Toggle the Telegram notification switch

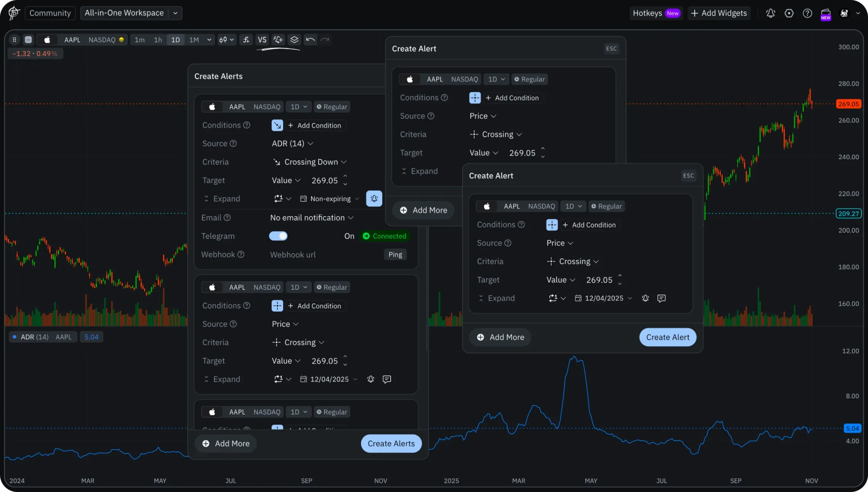[278, 236]
